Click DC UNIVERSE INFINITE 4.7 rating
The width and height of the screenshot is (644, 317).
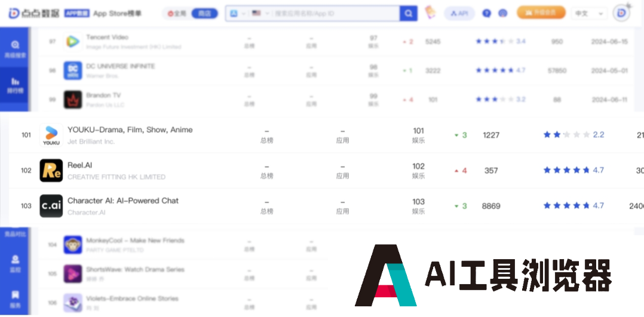pos(501,70)
